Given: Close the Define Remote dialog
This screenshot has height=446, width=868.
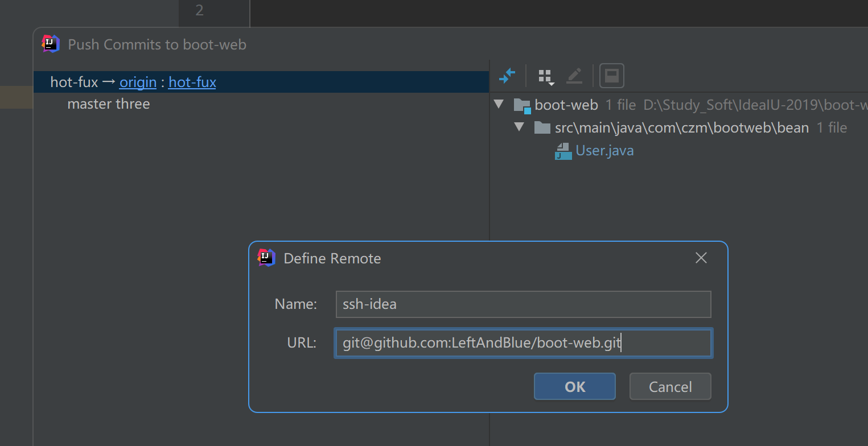Looking at the screenshot, I should click(x=701, y=258).
